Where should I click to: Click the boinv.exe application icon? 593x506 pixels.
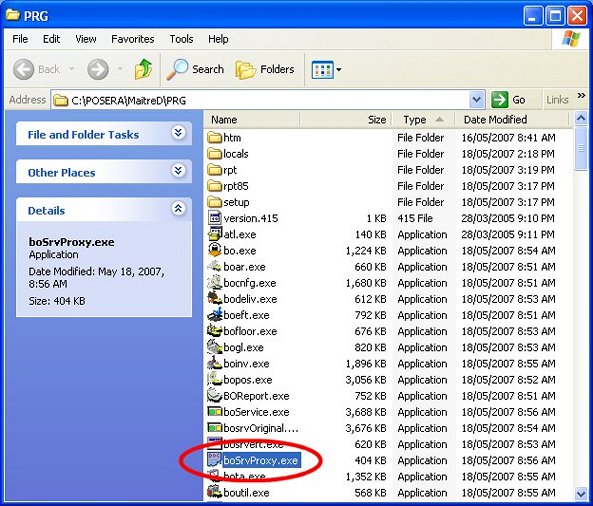(214, 363)
